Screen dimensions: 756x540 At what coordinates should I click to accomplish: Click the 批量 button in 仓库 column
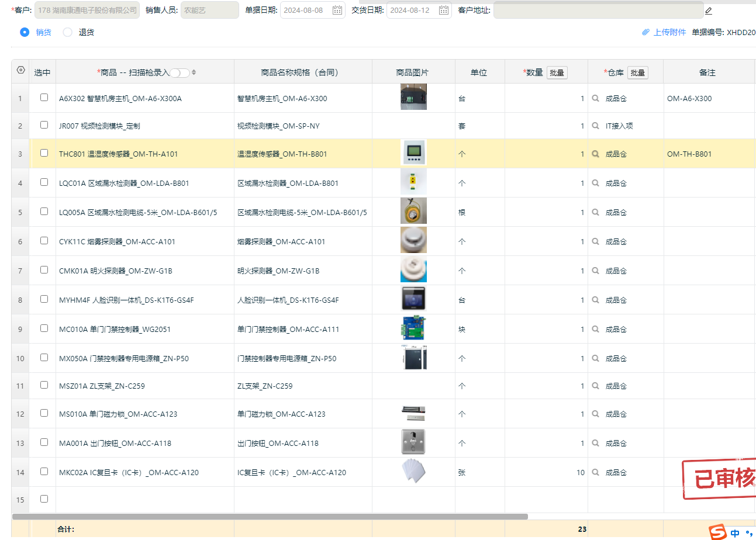pos(638,72)
